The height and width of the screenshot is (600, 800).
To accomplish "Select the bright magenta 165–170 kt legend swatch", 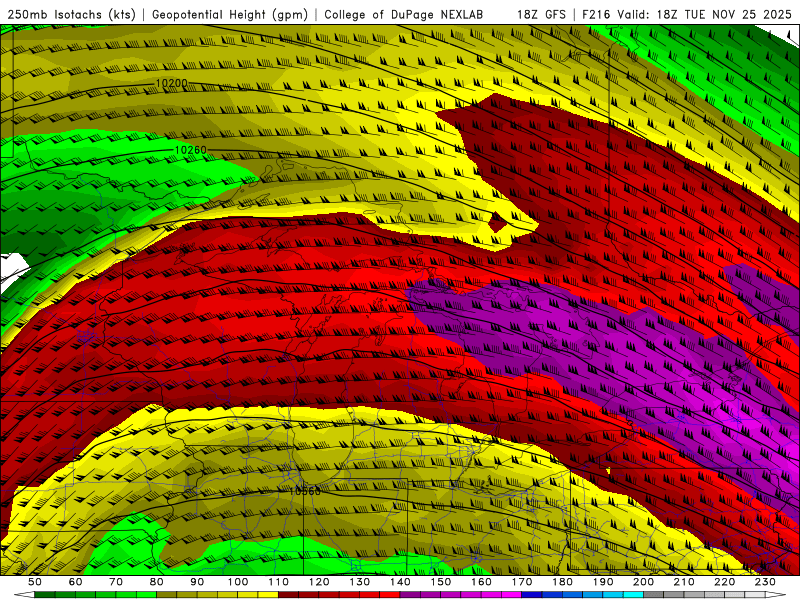I will (x=511, y=595).
